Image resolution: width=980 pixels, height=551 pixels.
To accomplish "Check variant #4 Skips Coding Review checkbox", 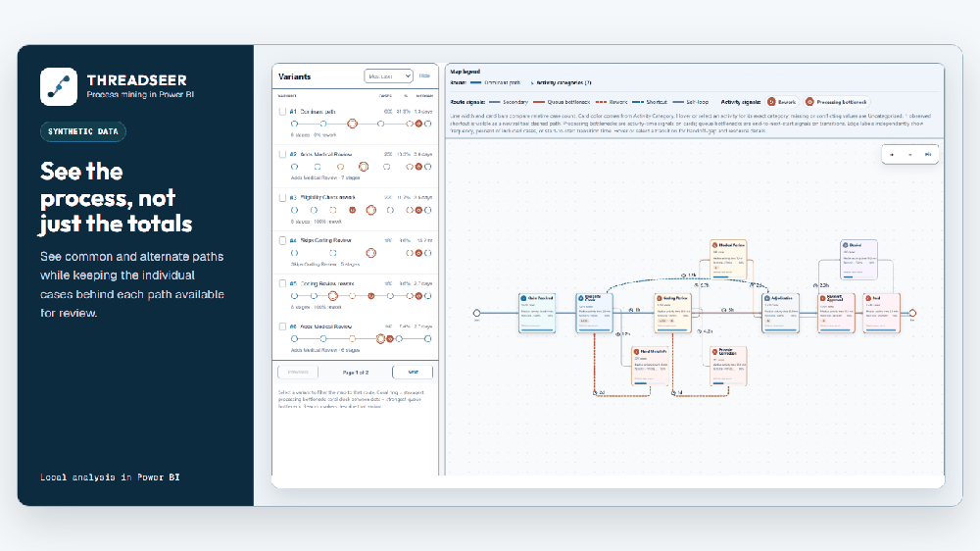I will click(x=282, y=240).
